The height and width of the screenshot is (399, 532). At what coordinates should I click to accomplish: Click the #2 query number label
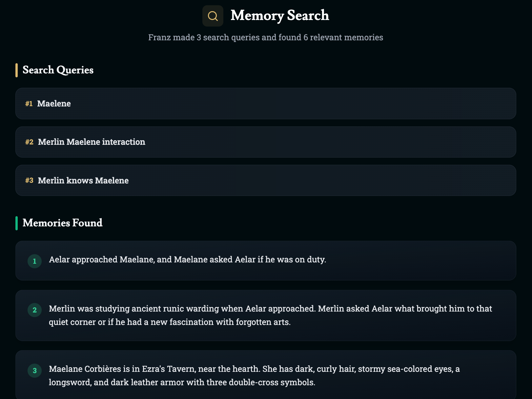(29, 142)
